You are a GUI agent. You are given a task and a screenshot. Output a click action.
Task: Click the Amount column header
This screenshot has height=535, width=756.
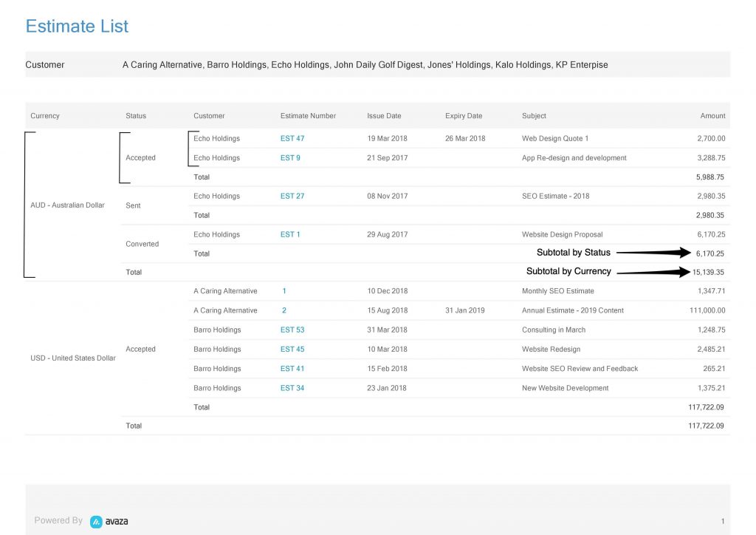pos(712,116)
